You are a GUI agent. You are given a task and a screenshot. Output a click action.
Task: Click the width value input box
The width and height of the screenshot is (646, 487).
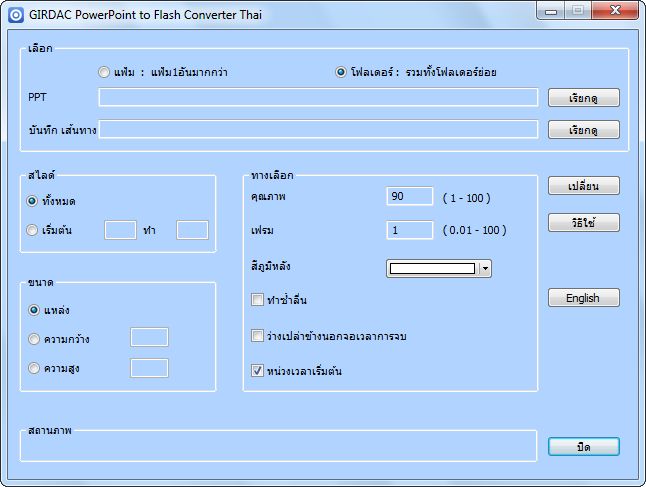point(149,337)
